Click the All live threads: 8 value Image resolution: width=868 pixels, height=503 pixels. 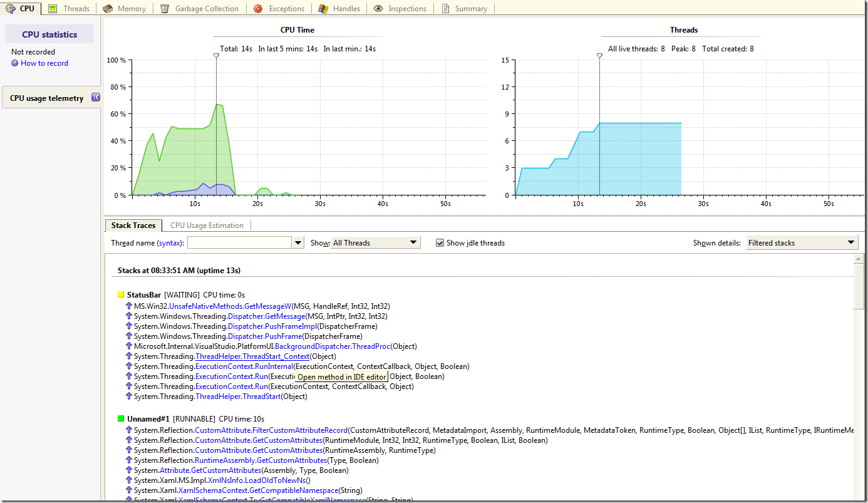[636, 49]
